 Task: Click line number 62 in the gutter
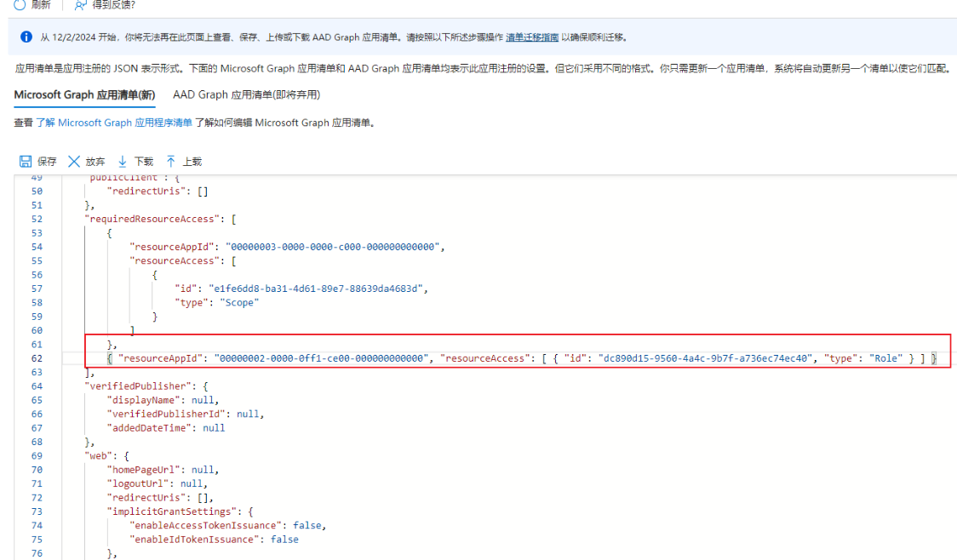tap(37, 358)
